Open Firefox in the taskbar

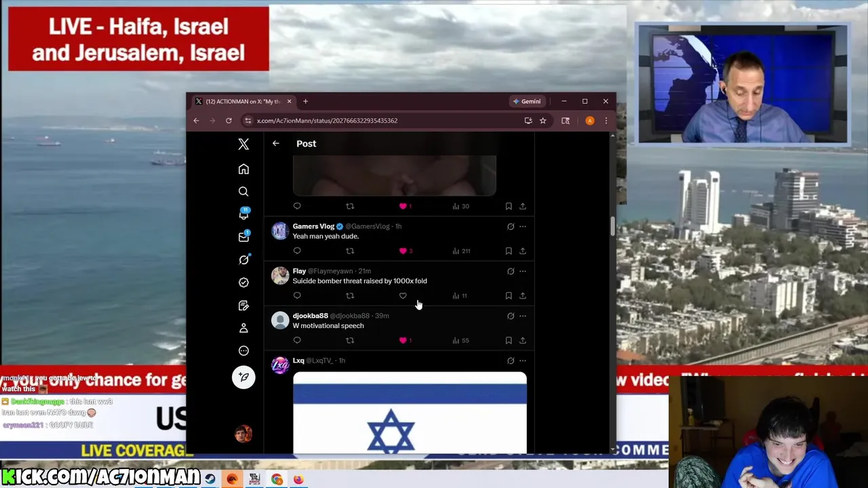coord(298,479)
